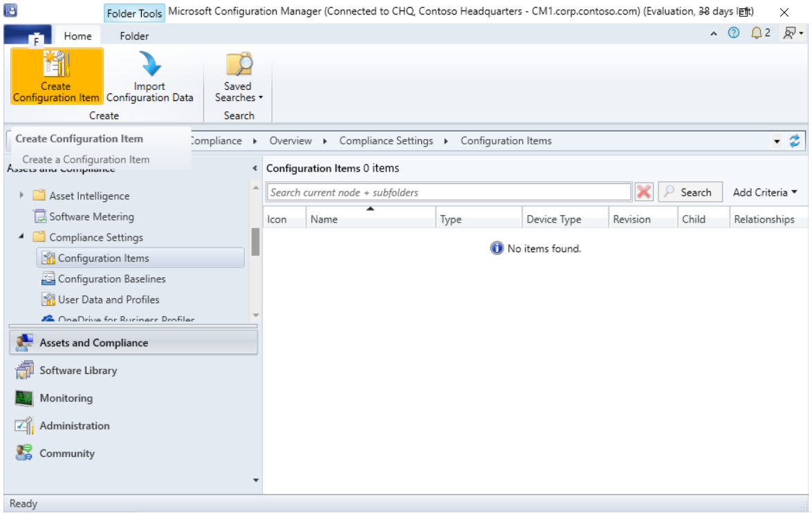Open the Monitoring workspace

(133, 398)
